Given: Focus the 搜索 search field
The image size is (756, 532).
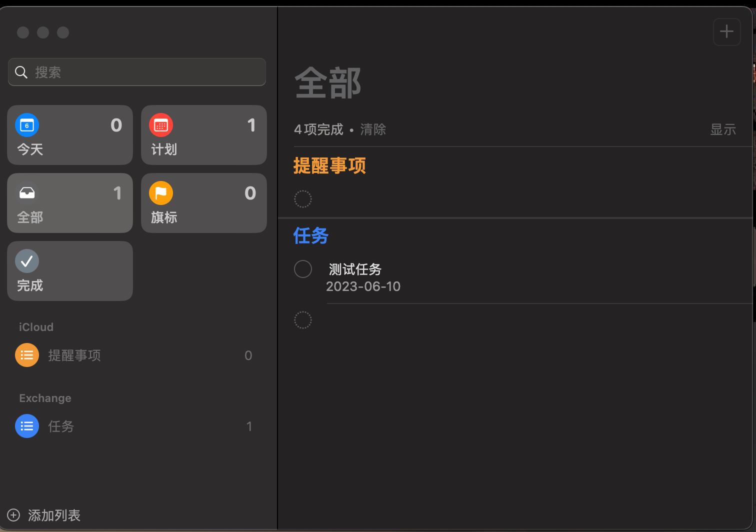Looking at the screenshot, I should 145,72.
